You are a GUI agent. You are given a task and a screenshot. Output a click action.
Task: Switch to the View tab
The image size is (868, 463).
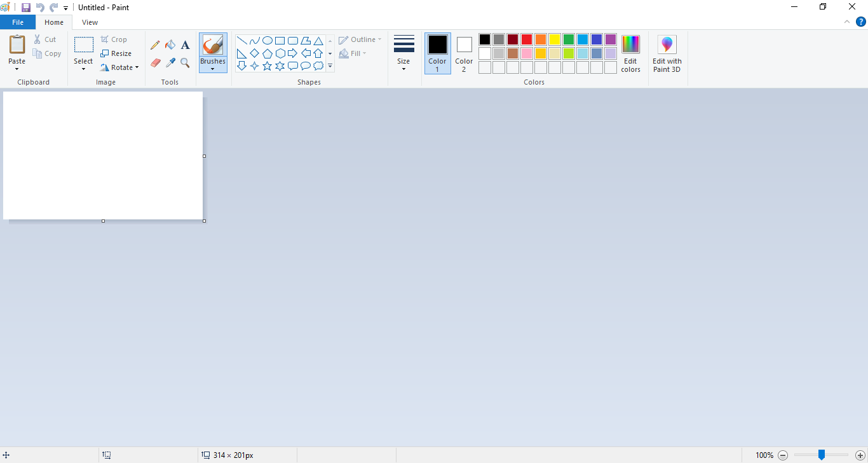90,22
